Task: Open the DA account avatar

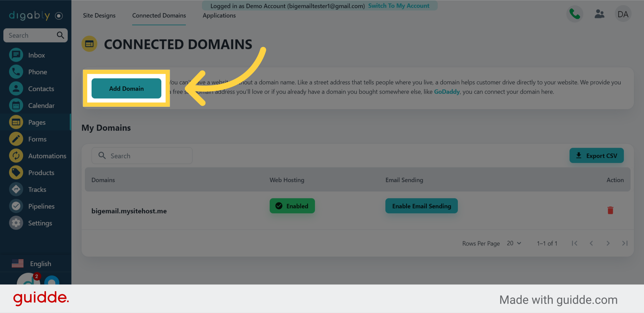Action: 623,14
